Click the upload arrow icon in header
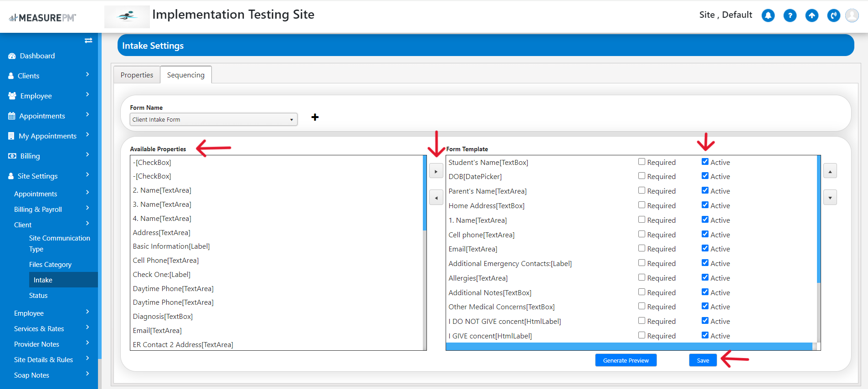Viewport: 868px width, 389px height. (812, 15)
